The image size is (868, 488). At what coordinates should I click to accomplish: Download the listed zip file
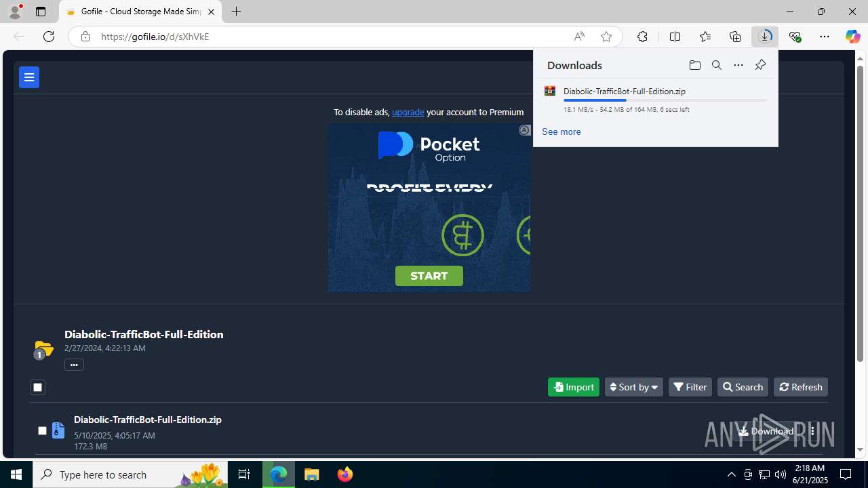(x=766, y=431)
